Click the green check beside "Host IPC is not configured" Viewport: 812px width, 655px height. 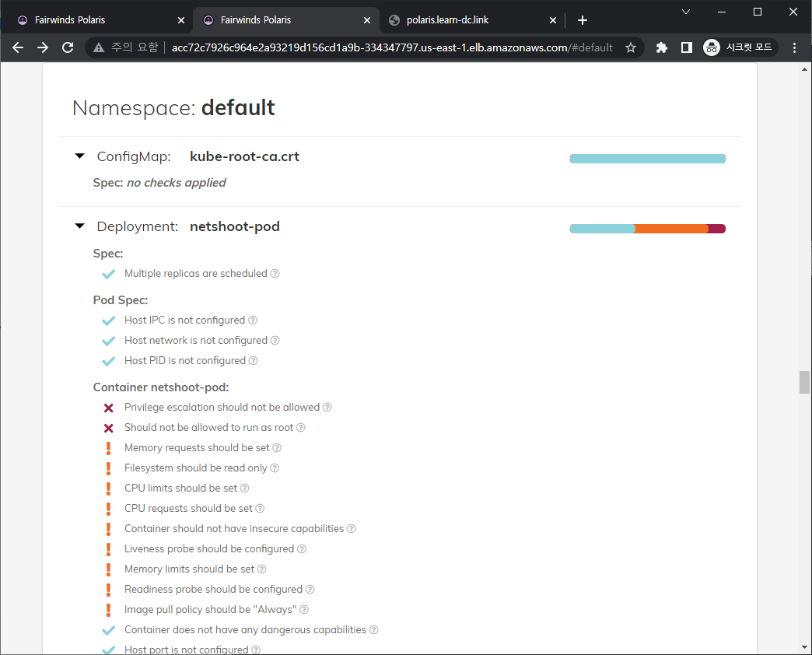pos(108,320)
